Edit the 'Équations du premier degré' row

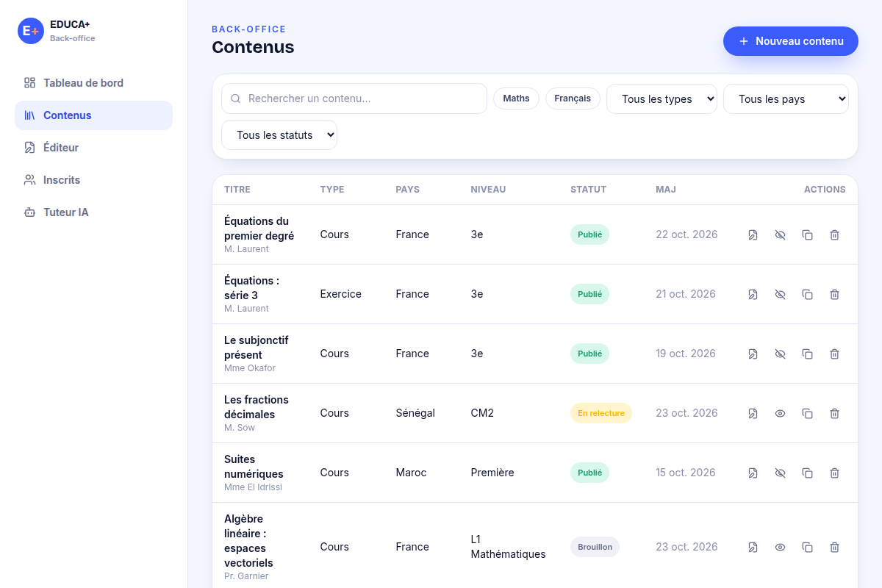[753, 234]
